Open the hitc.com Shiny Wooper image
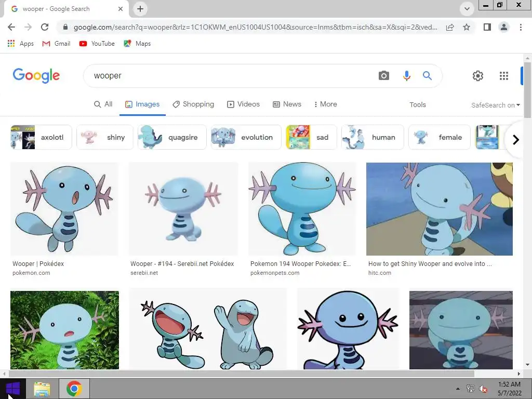 440,209
